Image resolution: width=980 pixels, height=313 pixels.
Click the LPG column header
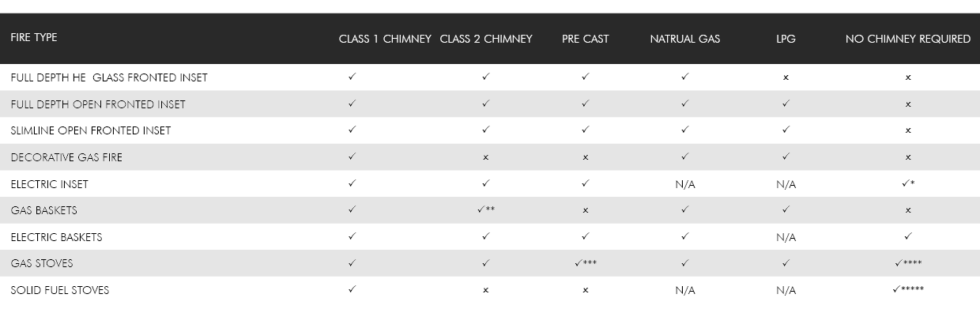tap(786, 39)
